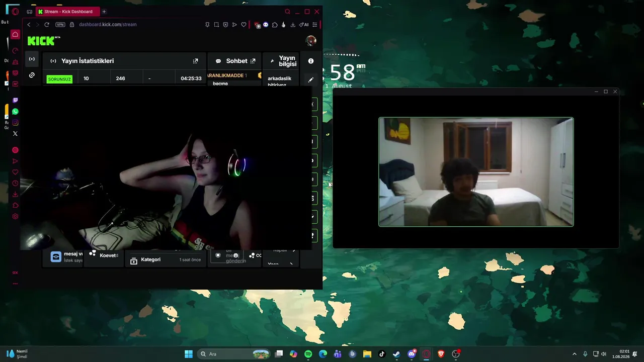Show hidden system tray icons
This screenshot has height=362, width=644.
click(x=575, y=354)
